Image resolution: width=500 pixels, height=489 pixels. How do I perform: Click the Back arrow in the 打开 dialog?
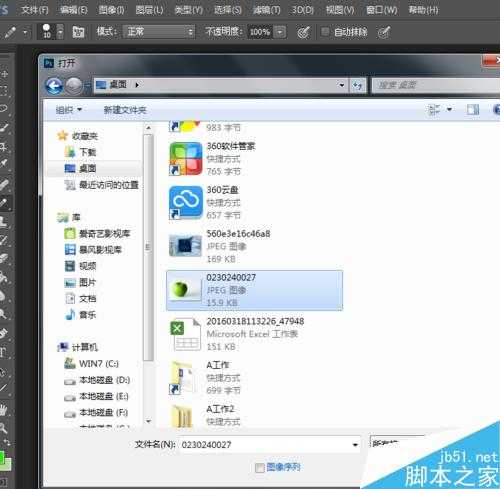(x=54, y=86)
